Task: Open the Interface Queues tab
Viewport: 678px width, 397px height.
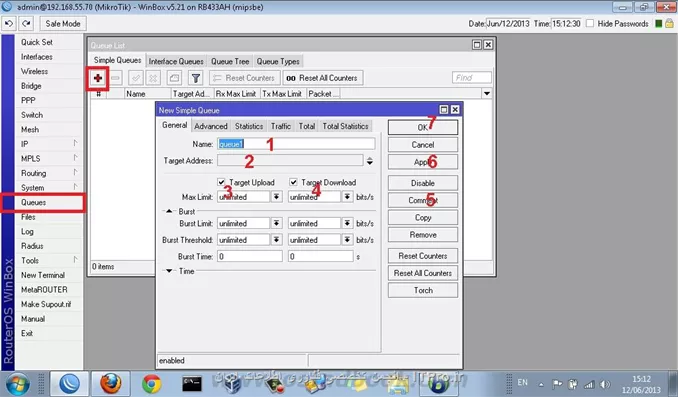Action: 176,61
